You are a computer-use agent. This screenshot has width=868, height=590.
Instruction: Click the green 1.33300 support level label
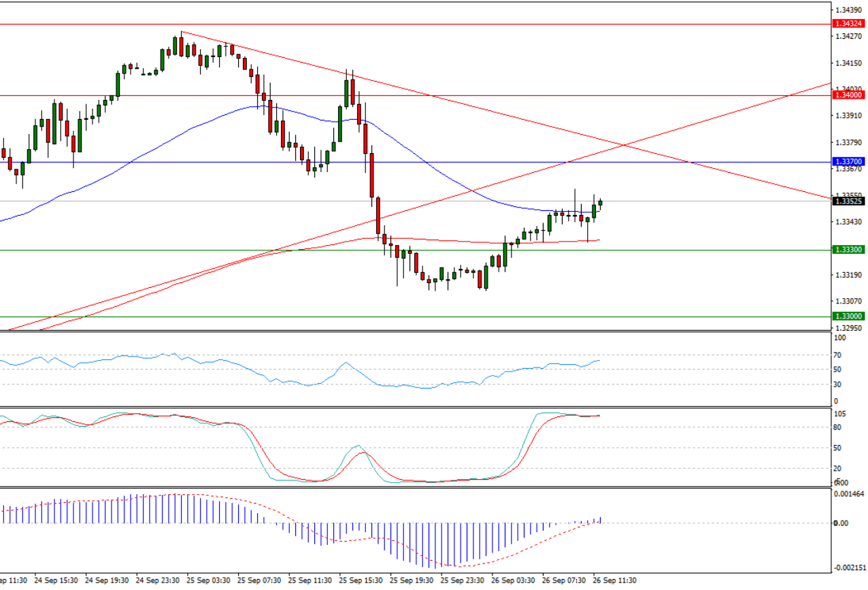(848, 250)
